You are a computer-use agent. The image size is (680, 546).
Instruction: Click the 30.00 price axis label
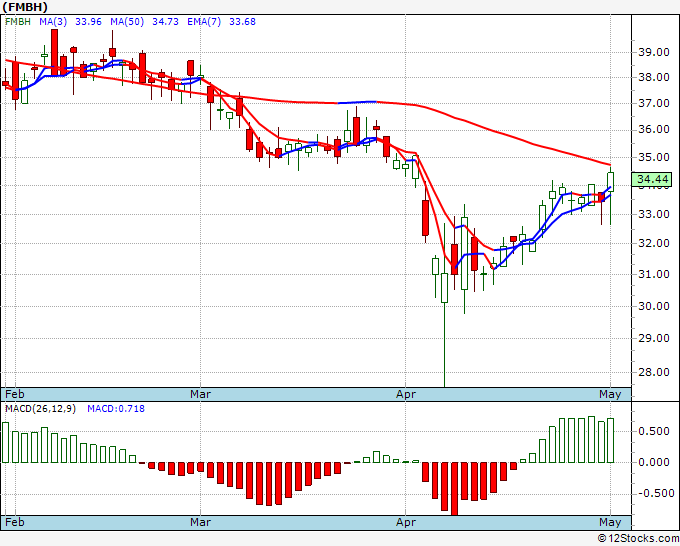click(x=654, y=306)
